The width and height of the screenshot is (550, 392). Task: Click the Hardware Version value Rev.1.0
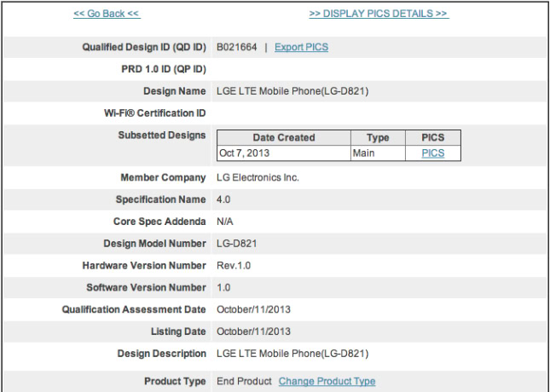(x=234, y=266)
